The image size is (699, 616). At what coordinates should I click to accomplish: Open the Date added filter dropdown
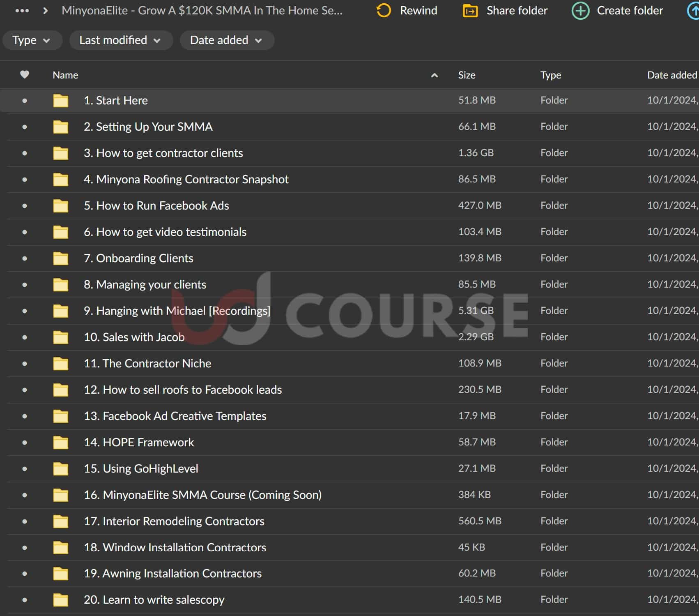[226, 40]
